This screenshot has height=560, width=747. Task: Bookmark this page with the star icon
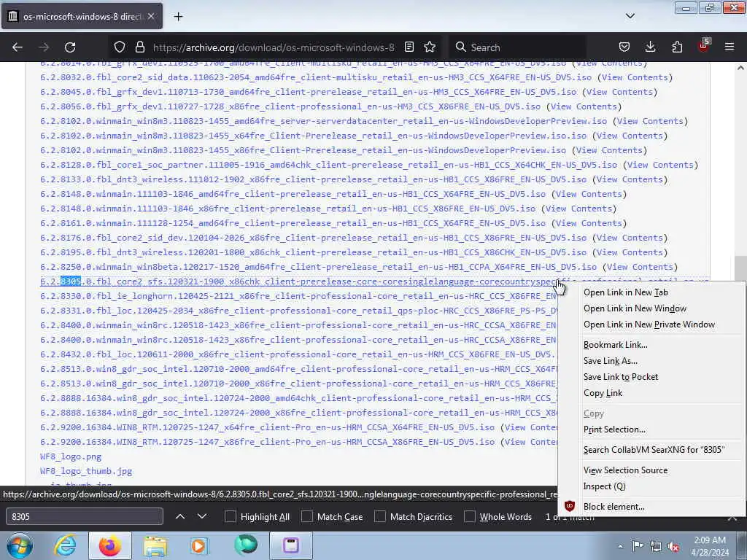[430, 47]
